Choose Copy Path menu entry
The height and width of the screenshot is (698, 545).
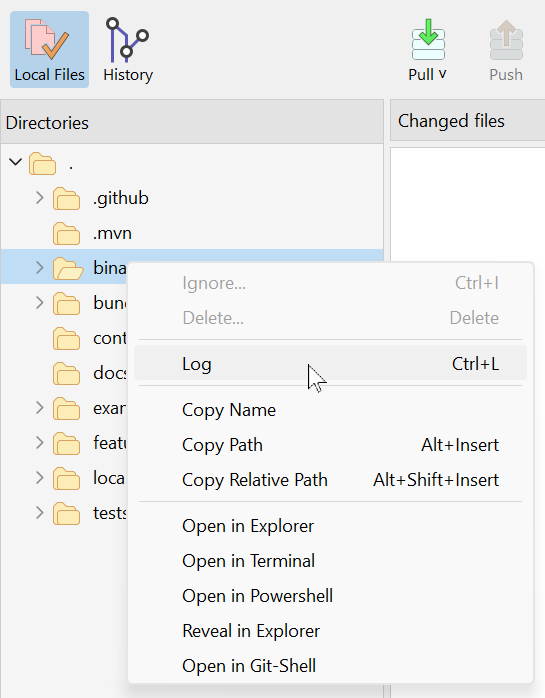pyautogui.click(x=330, y=445)
